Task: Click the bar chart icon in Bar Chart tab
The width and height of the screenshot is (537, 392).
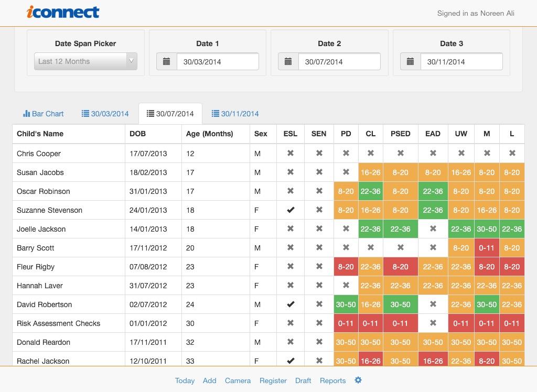Action: [x=26, y=113]
